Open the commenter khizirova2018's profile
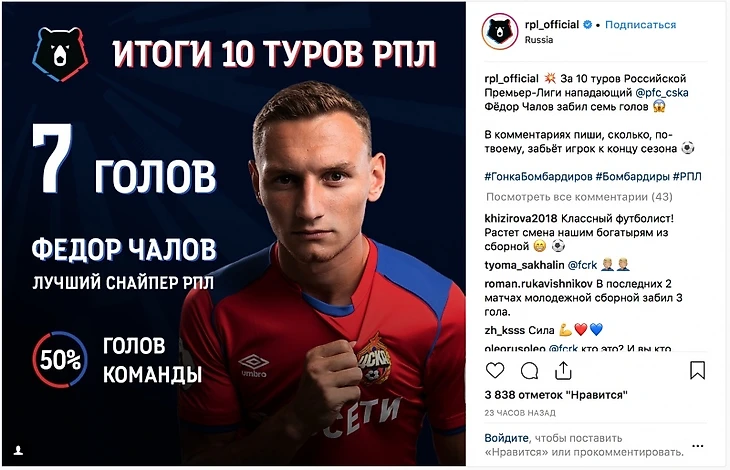 521,218
